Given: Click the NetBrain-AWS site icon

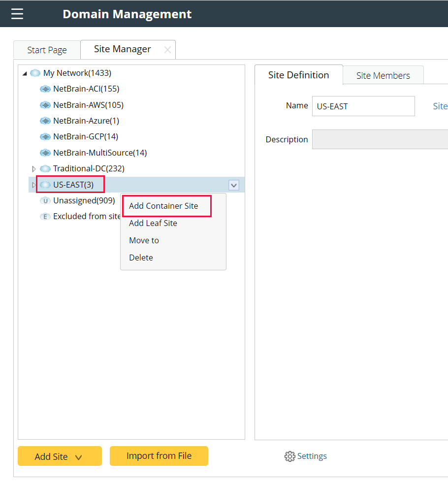Looking at the screenshot, I should click(x=45, y=105).
